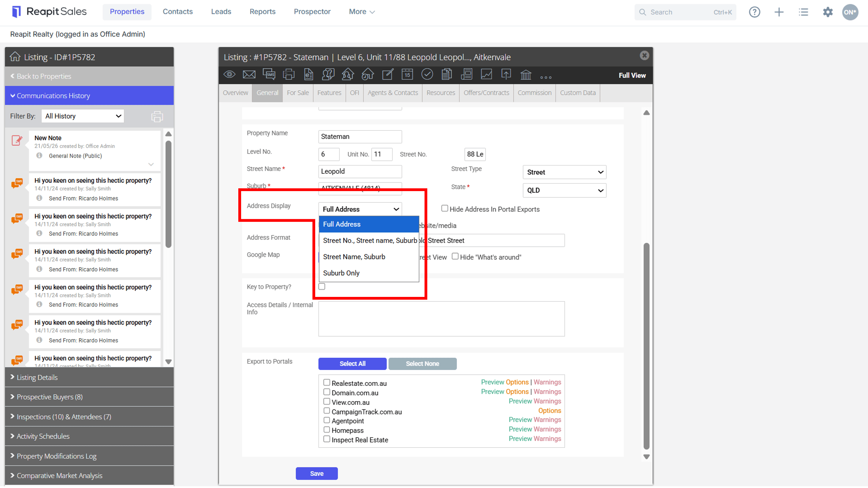
Task: Tick the Key to Property checkbox
Action: point(322,286)
